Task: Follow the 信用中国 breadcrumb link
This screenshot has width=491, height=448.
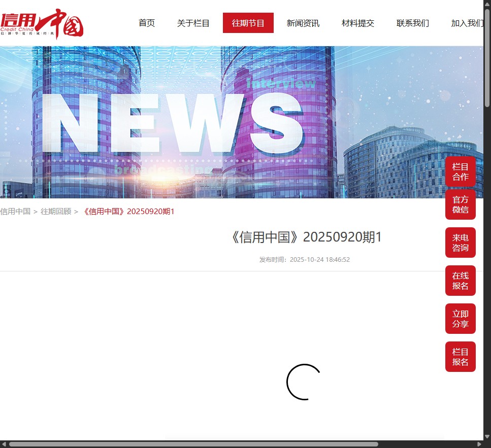Action: click(x=15, y=212)
